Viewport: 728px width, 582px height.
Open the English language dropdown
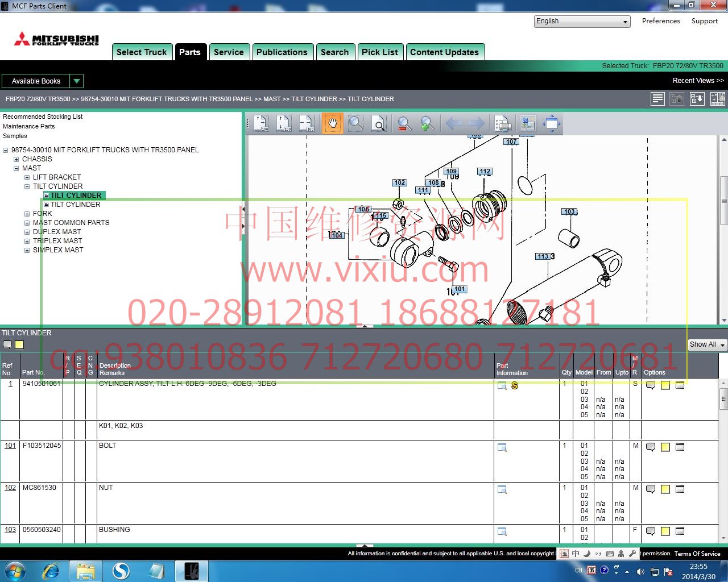(582, 22)
